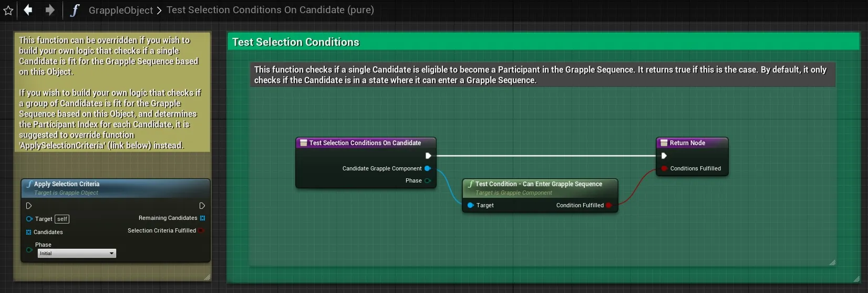Click the Target pin on Test Condition node
868x293 pixels.
[x=470, y=205]
